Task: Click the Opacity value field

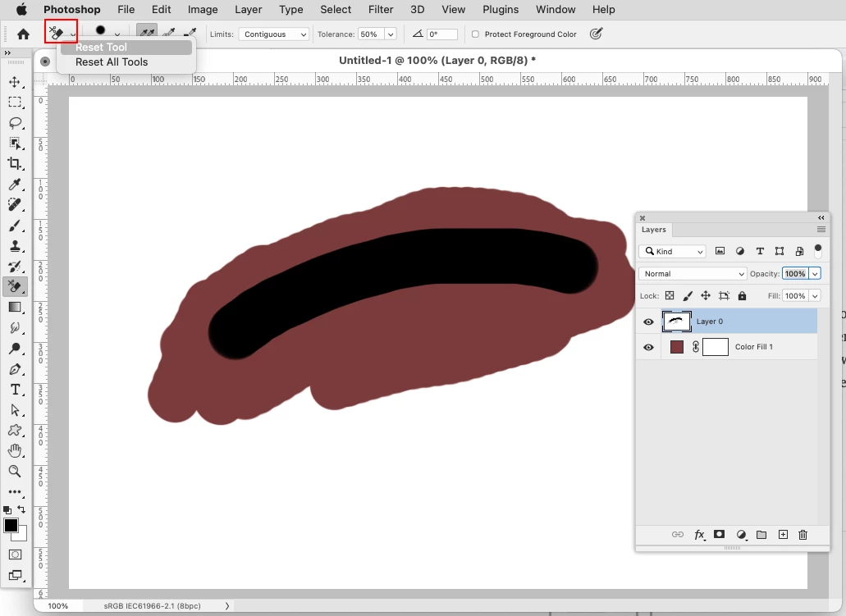Action: [795, 273]
